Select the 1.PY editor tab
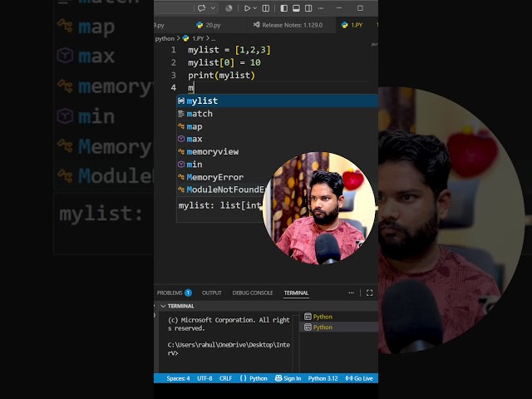This screenshot has height=399, width=532. pyautogui.click(x=352, y=25)
